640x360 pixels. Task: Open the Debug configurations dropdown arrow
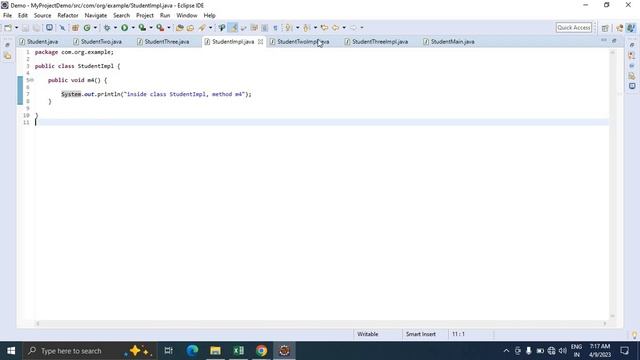click(x=115, y=28)
